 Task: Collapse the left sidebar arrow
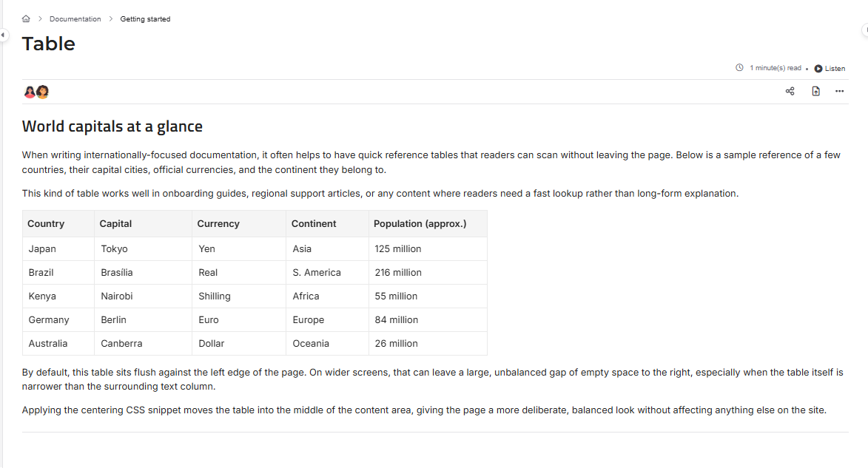point(3,35)
